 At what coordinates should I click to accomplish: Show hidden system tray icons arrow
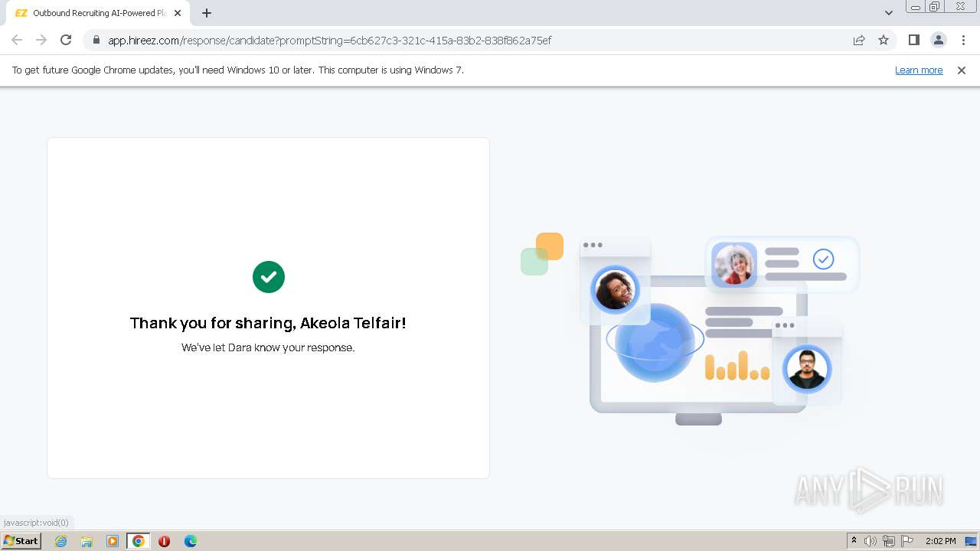point(854,541)
